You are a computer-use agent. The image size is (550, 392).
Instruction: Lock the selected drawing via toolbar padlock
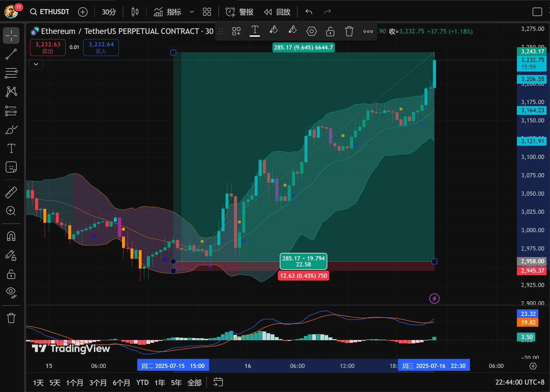coord(330,31)
